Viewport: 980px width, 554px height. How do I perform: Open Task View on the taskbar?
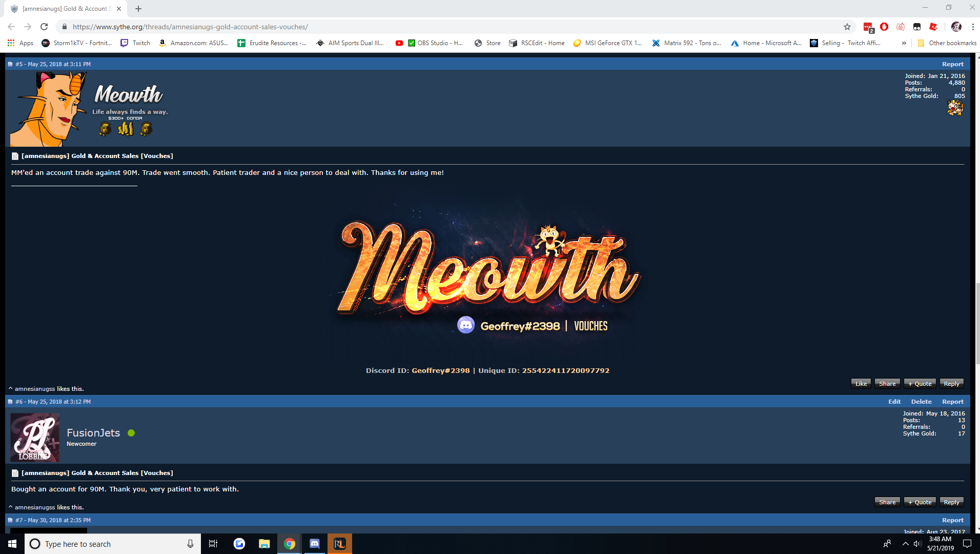click(213, 544)
